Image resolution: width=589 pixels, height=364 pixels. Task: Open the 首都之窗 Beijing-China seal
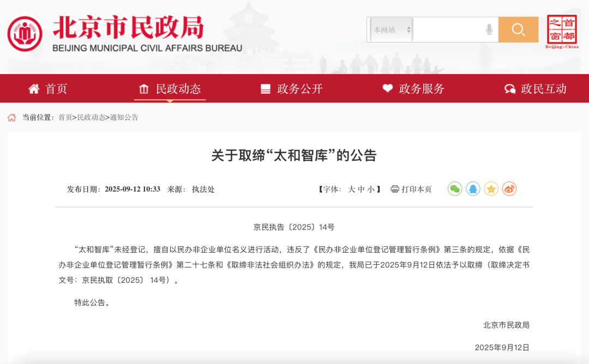[562, 32]
